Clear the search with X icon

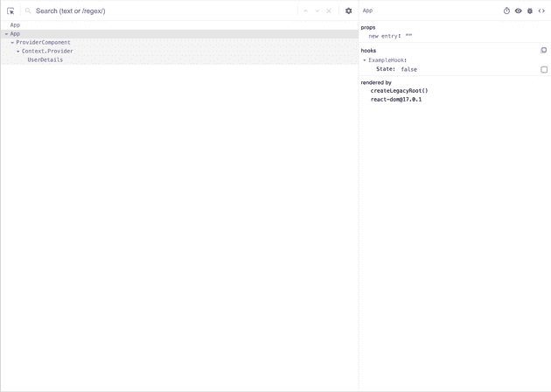click(x=329, y=10)
